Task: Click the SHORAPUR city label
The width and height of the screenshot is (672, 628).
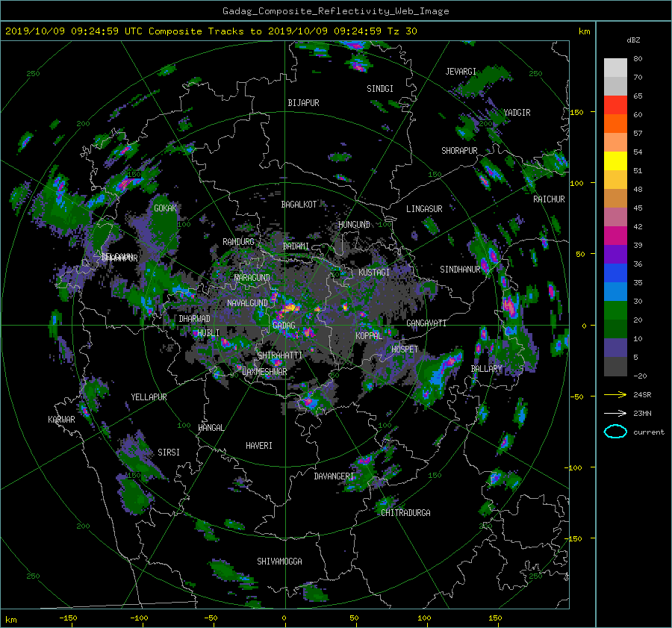Action: pyautogui.click(x=459, y=151)
